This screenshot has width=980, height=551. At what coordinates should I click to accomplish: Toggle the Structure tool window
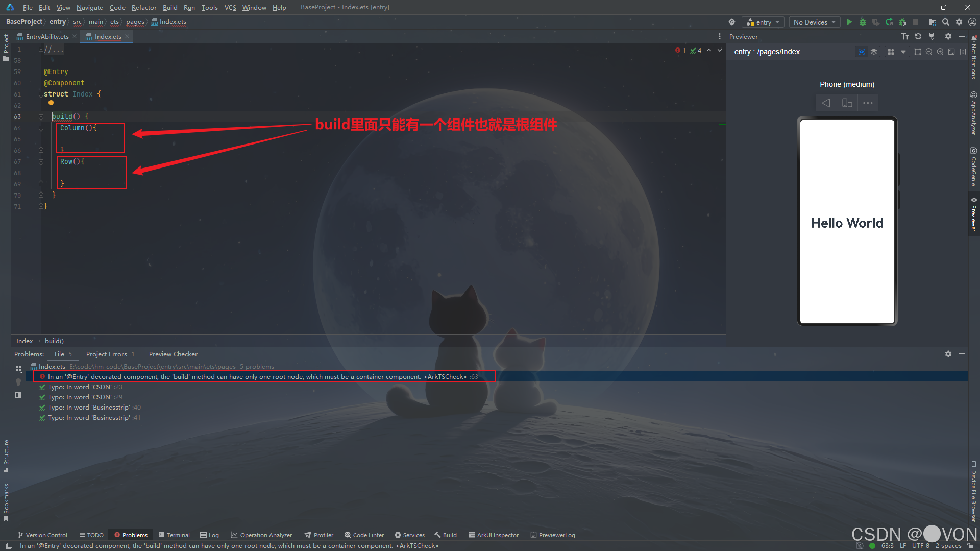[x=6, y=456]
